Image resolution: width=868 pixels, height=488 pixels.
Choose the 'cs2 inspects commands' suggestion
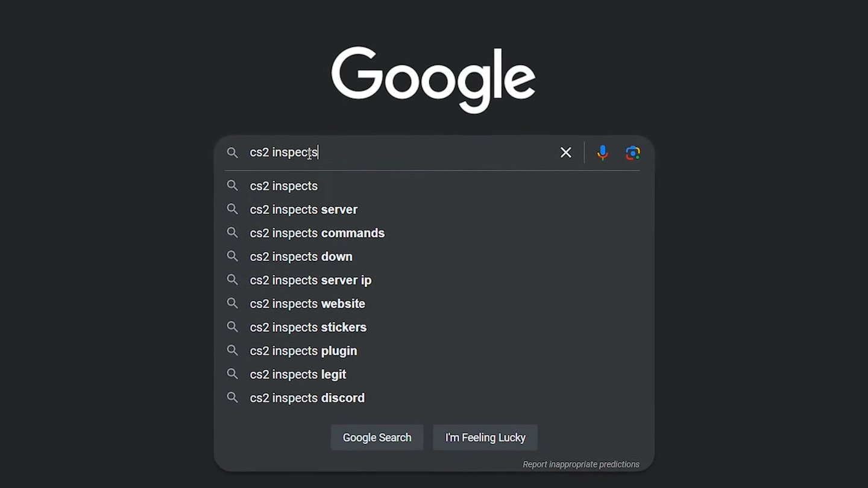pos(434,233)
